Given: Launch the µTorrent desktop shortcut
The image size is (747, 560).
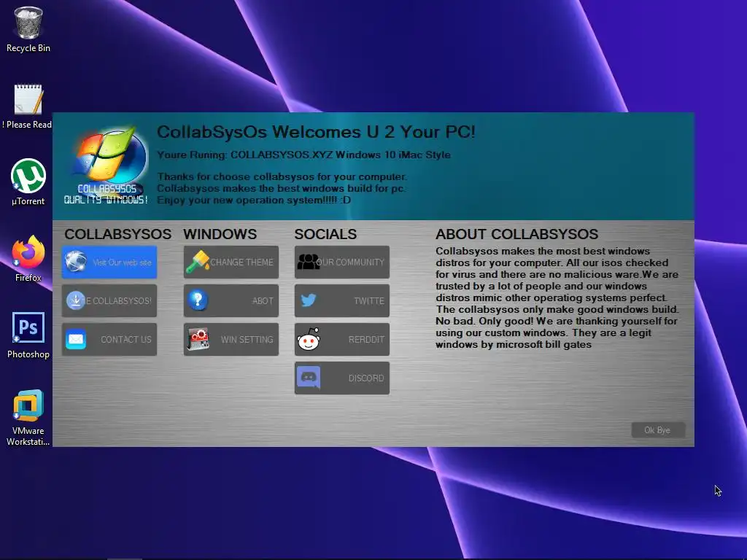Looking at the screenshot, I should (x=28, y=182).
